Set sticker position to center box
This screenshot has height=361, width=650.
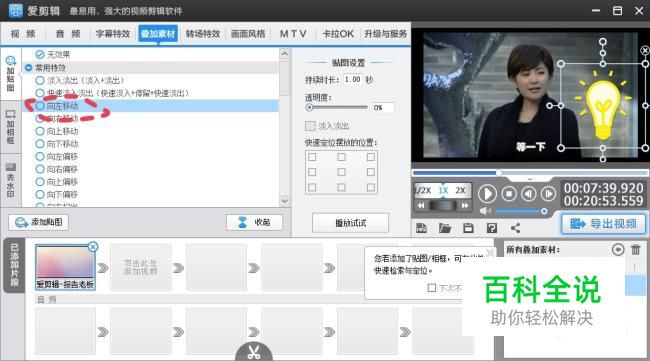click(341, 172)
